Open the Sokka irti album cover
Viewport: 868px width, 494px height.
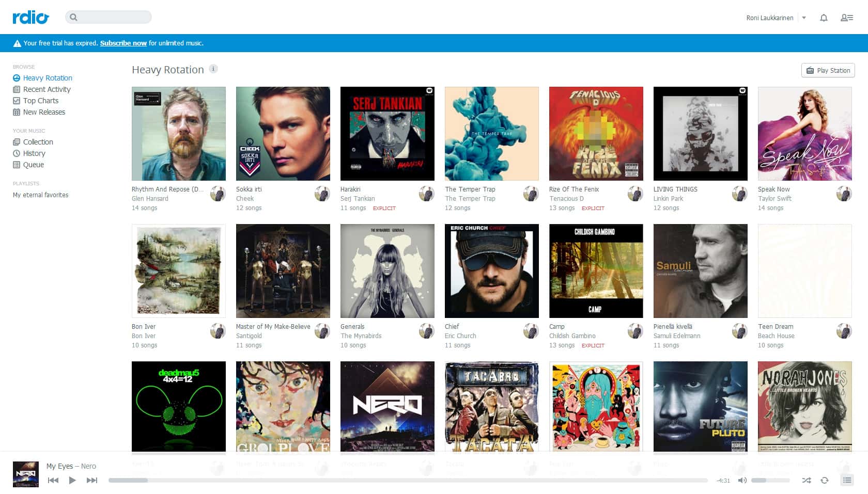(x=283, y=134)
